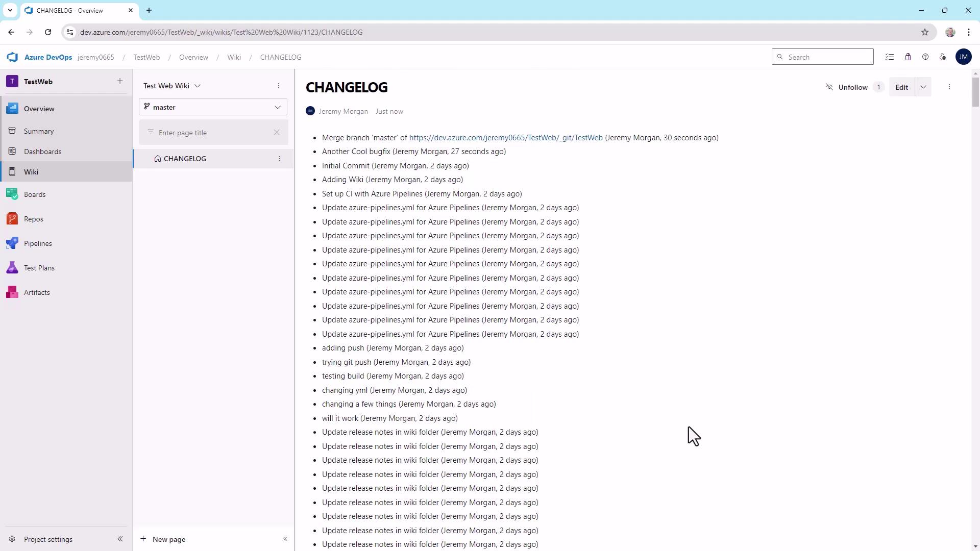Open the Marketplace shopping bag icon
Viewport: 980px width, 551px height.
[x=908, y=57]
